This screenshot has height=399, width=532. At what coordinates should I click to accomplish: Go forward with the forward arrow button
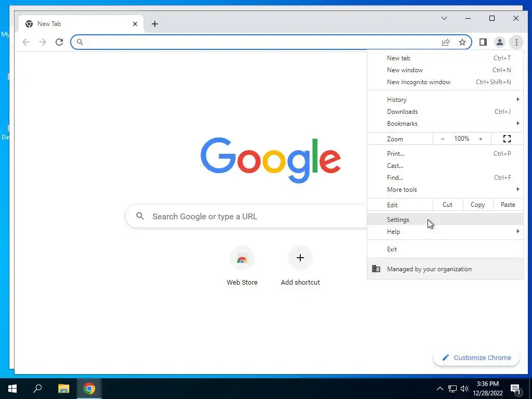point(43,42)
